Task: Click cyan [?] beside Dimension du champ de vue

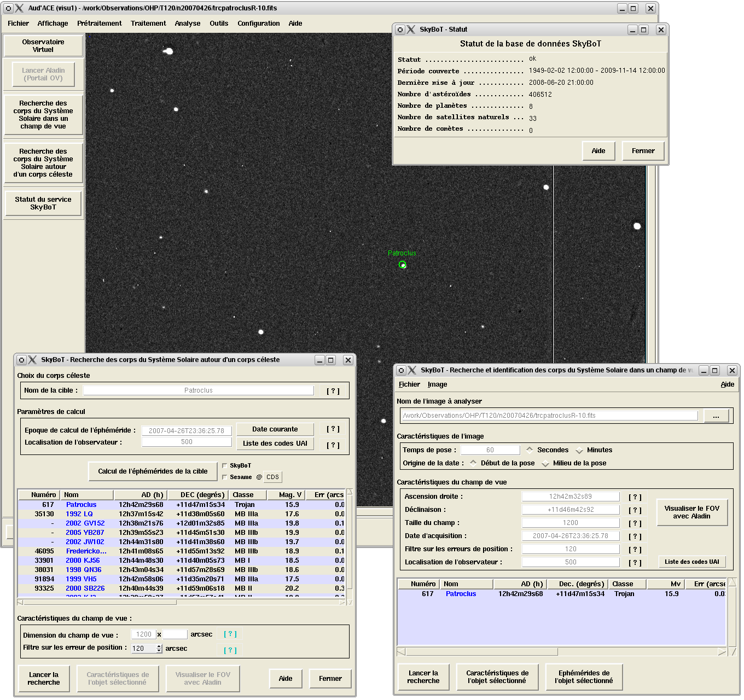Action: tap(230, 634)
